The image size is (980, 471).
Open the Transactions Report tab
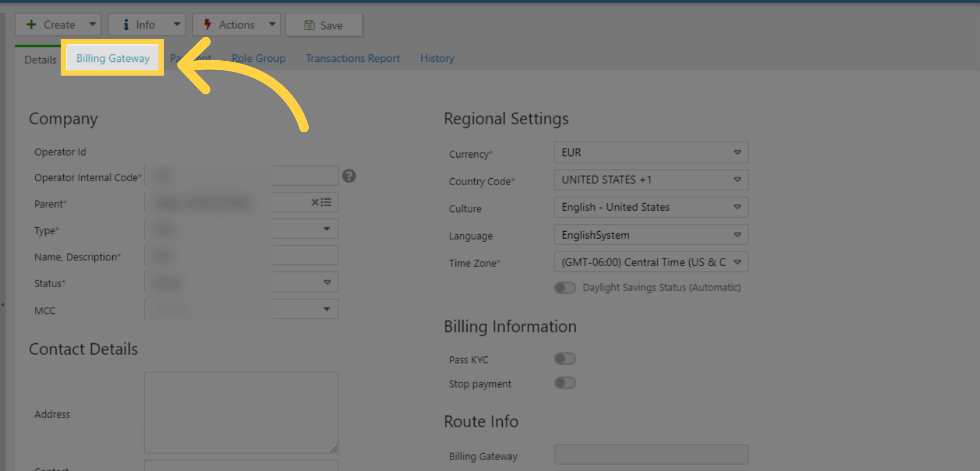click(353, 58)
